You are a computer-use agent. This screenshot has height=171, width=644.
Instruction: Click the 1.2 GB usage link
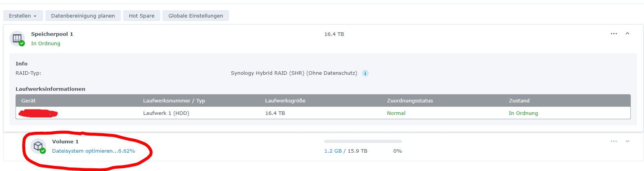333,151
